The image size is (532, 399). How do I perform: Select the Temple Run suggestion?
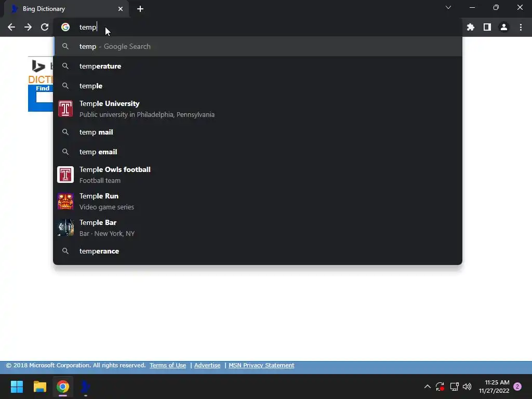[258, 201]
